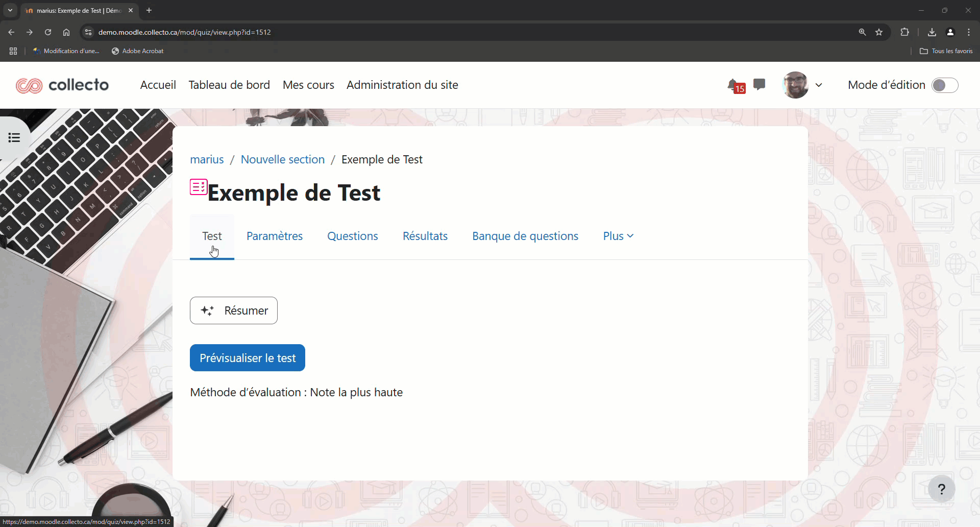Viewport: 980px width, 527px height.
Task: Open the Chrome profile icon
Action: 950,32
